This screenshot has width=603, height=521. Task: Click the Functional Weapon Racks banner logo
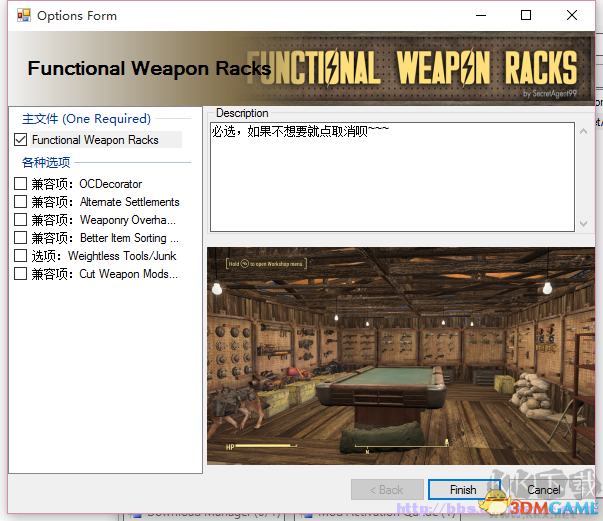(x=413, y=68)
